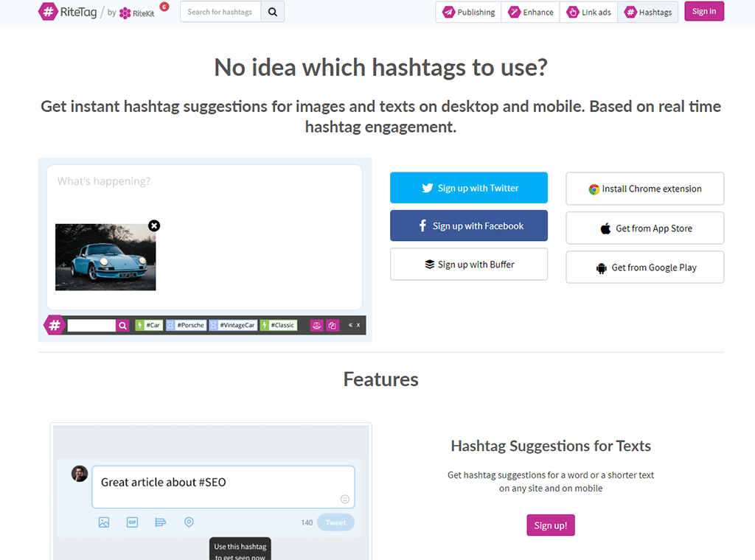Screen dimensions: 755x560
Task: Open the Hashtags tab
Action: 647,12
